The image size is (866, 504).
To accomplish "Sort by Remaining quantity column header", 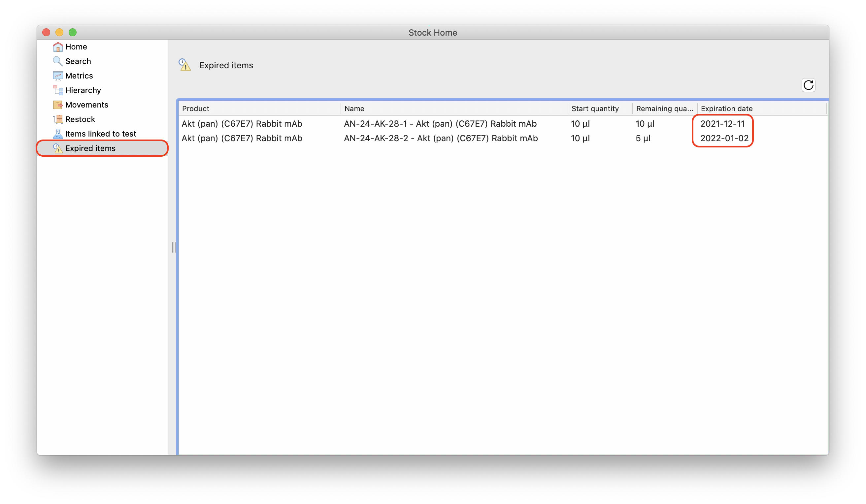I will 665,109.
